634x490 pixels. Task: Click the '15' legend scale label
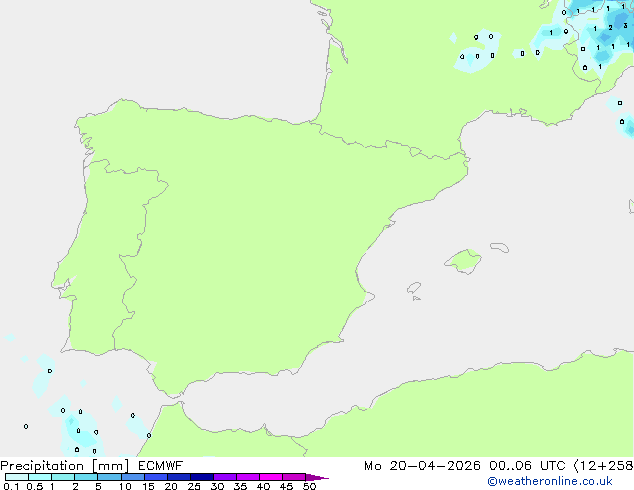click(148, 486)
